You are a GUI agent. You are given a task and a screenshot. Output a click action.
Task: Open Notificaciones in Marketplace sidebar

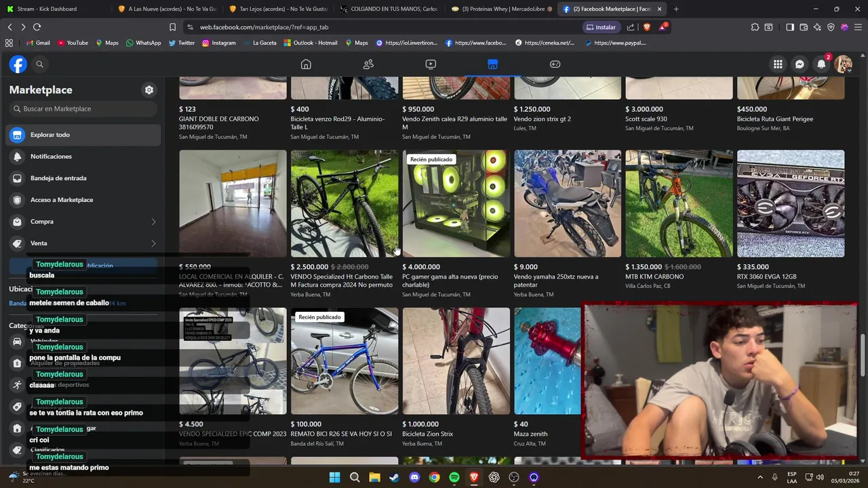tap(85, 157)
